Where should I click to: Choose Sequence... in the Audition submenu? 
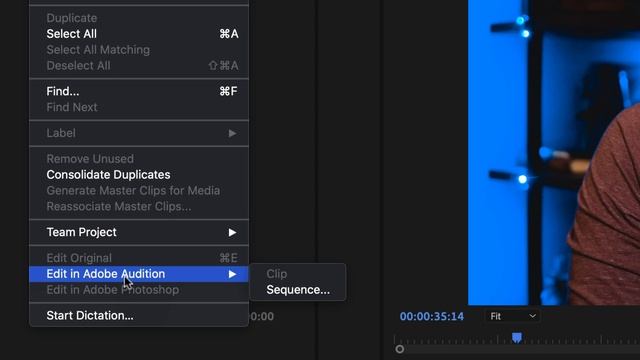298,290
